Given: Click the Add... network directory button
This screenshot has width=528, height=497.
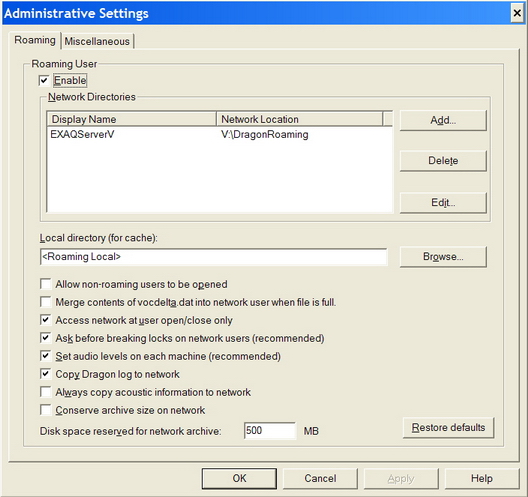Looking at the screenshot, I should tap(443, 120).
